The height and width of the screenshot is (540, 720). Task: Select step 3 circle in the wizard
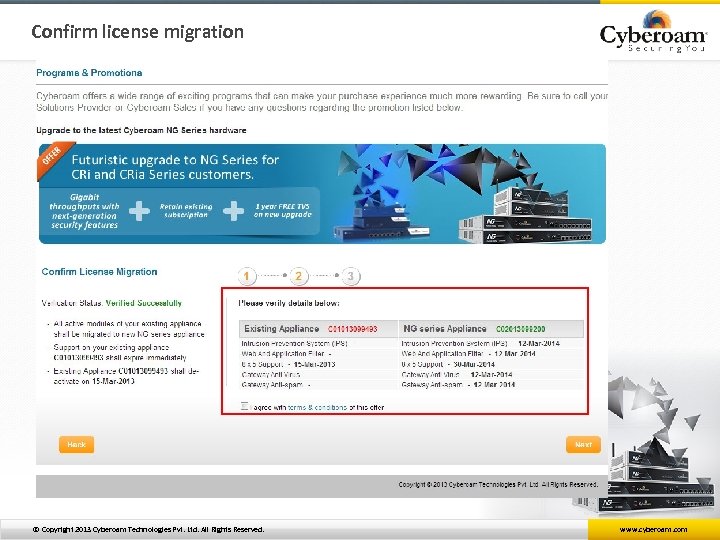(351, 276)
